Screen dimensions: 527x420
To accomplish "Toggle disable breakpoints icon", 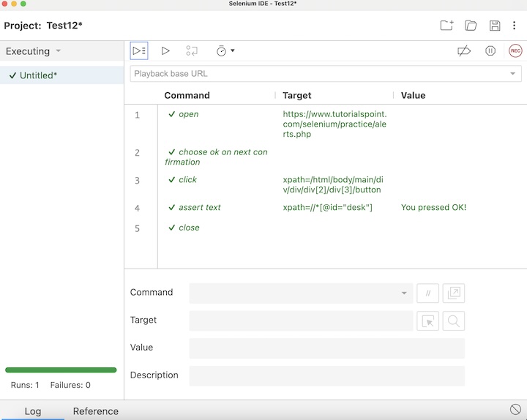I will pyautogui.click(x=463, y=50).
